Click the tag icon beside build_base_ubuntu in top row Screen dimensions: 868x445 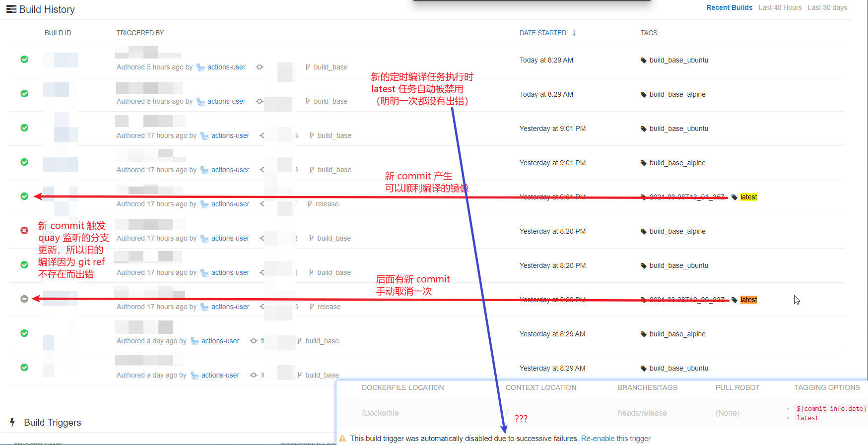(x=644, y=60)
